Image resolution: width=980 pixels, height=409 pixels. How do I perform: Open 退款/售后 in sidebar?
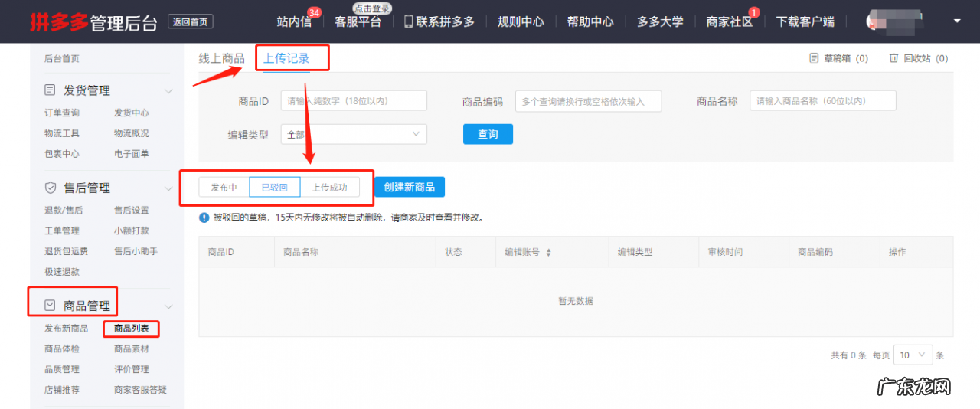pyautogui.click(x=64, y=210)
